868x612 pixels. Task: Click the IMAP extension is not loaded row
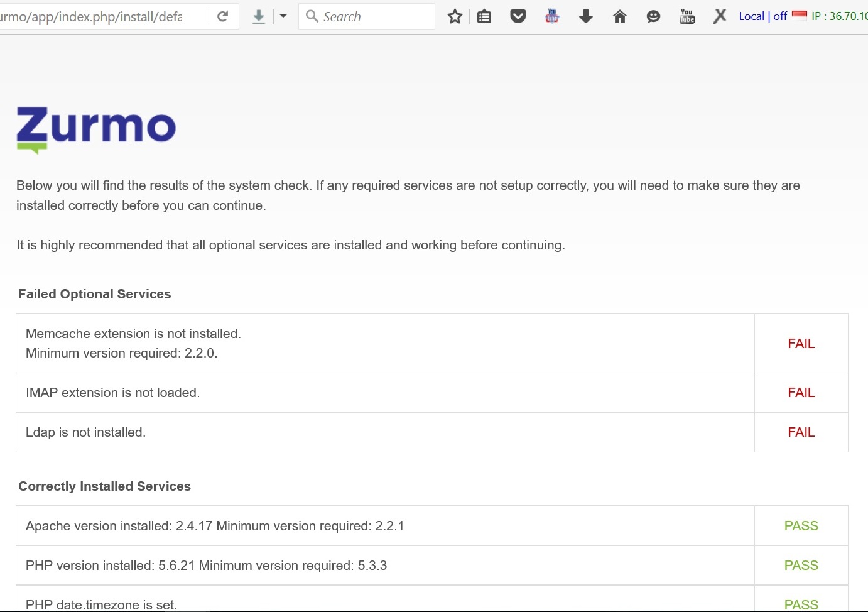(x=385, y=393)
